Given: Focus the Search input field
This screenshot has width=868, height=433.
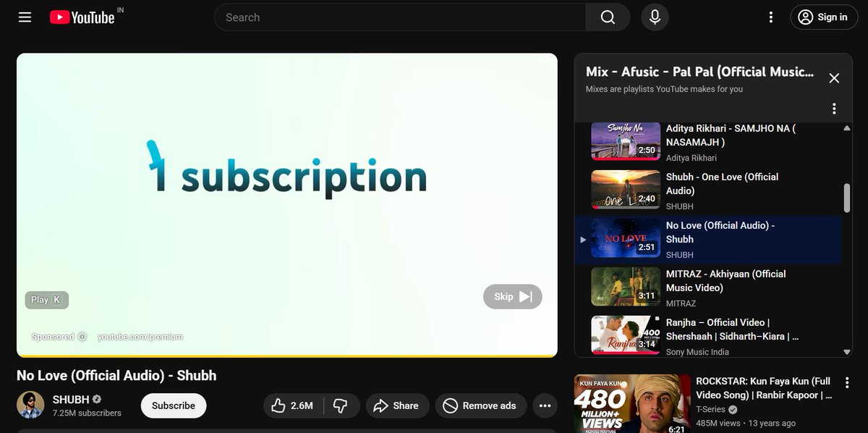Looking at the screenshot, I should (x=400, y=17).
